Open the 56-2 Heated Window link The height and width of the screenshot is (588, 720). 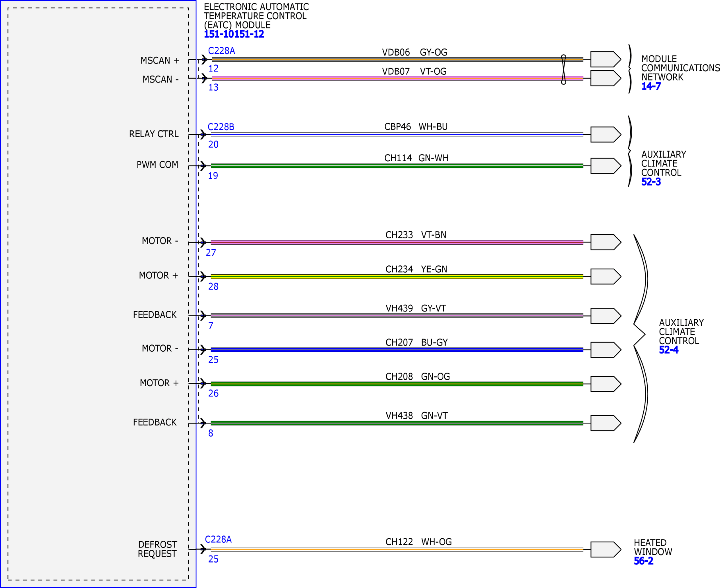(644, 561)
